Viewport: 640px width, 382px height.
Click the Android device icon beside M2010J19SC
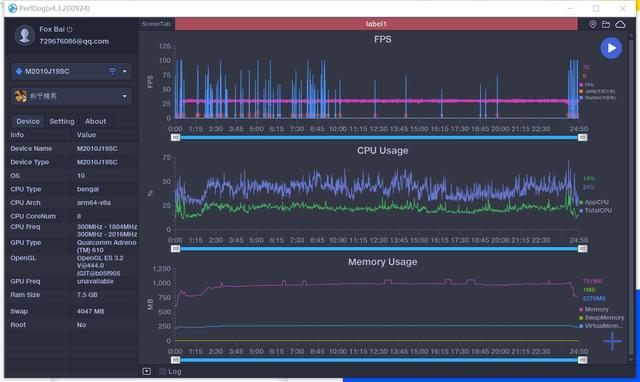[19, 71]
